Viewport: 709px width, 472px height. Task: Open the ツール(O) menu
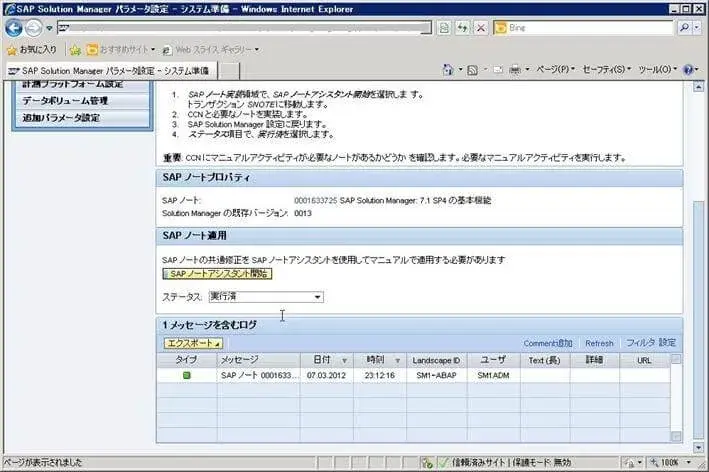click(657, 69)
